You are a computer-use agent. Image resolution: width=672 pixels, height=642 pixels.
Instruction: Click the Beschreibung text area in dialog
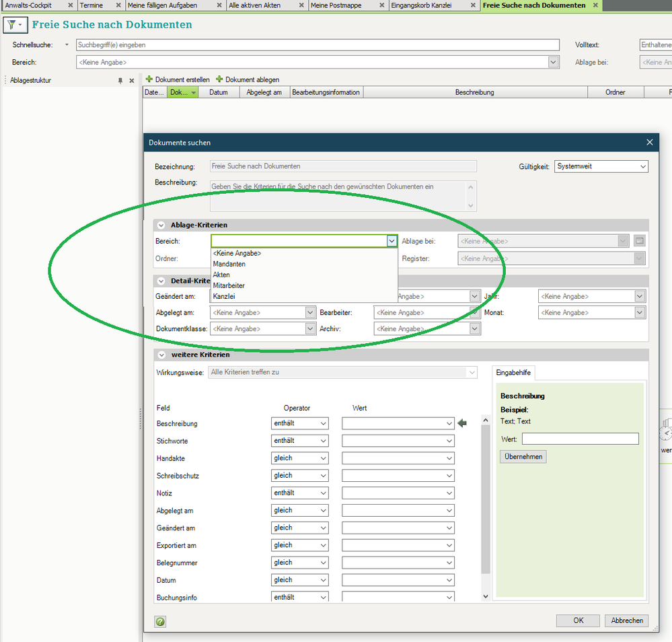pyautogui.click(x=343, y=196)
